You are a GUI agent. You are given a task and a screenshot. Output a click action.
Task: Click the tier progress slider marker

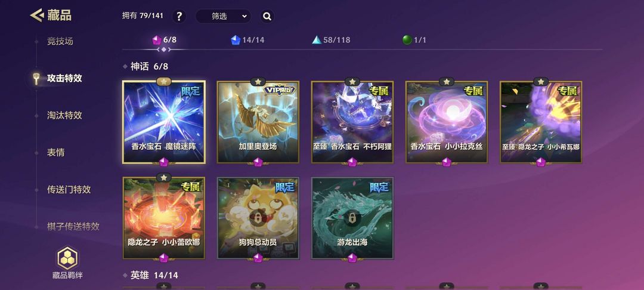pos(164,50)
